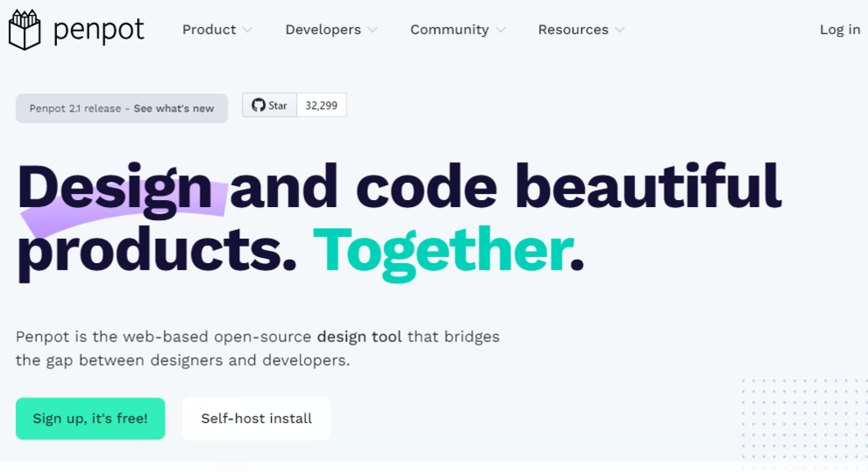Open the Resources menu
Viewport: 868px width, 472px height.
click(573, 30)
